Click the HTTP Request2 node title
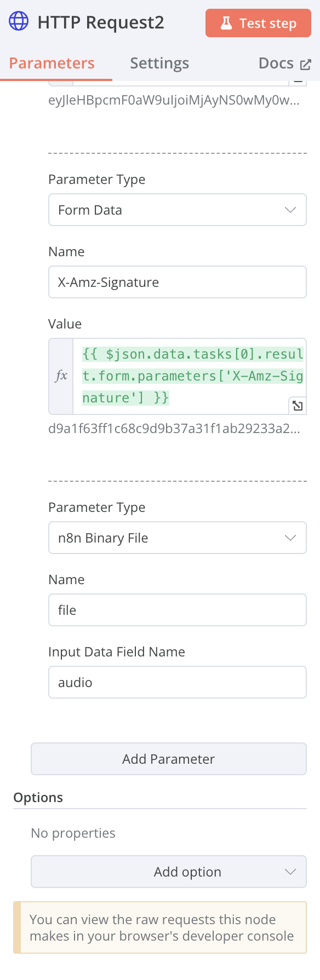Viewport: 320px width, 980px height. [101, 22]
